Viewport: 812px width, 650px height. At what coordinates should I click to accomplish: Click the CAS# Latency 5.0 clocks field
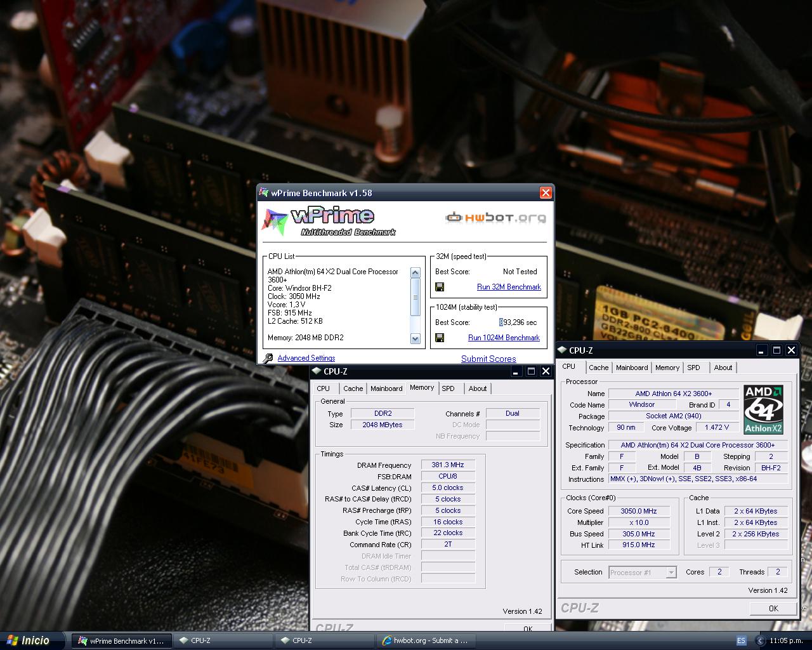coord(448,487)
